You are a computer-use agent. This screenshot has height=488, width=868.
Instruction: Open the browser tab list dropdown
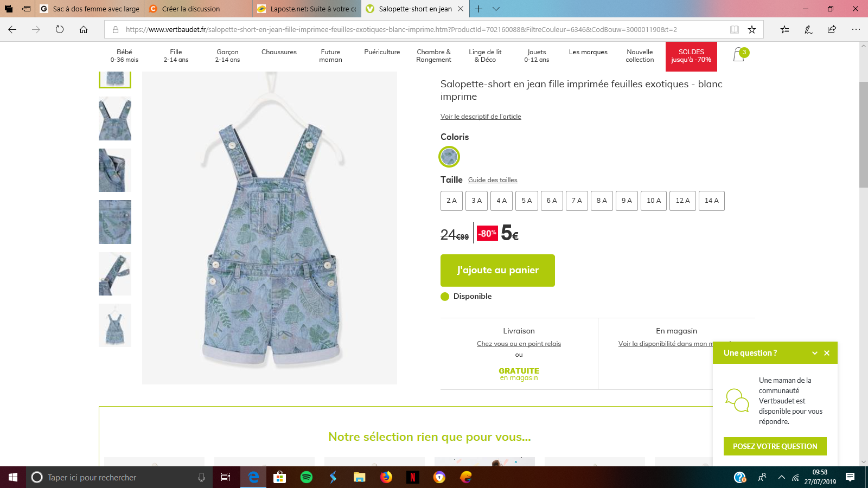tap(496, 9)
